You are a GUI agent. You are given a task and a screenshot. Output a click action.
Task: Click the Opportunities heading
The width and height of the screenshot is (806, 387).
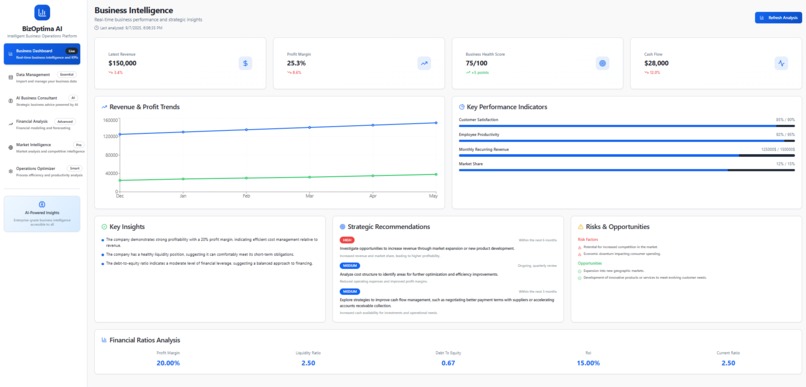point(590,263)
